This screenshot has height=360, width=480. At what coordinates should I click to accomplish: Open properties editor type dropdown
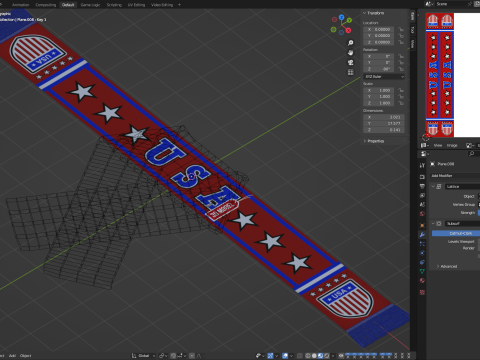[x=424, y=154]
